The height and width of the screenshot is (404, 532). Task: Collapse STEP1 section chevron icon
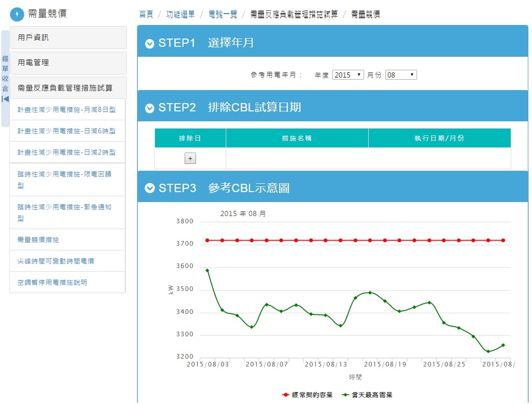[x=150, y=43]
